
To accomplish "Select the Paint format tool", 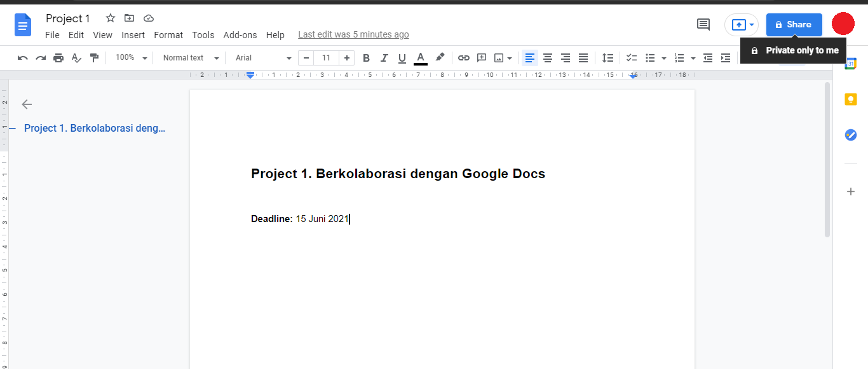I will (x=94, y=58).
